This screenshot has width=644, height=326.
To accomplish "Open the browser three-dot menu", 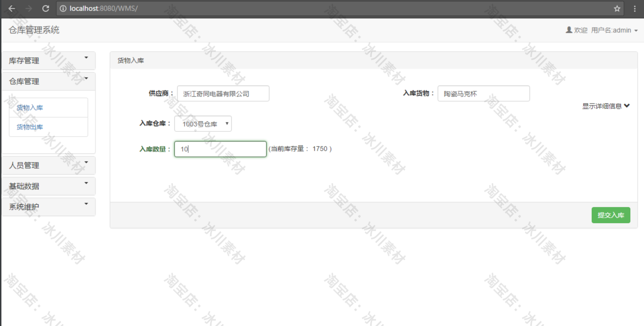I will click(x=635, y=8).
